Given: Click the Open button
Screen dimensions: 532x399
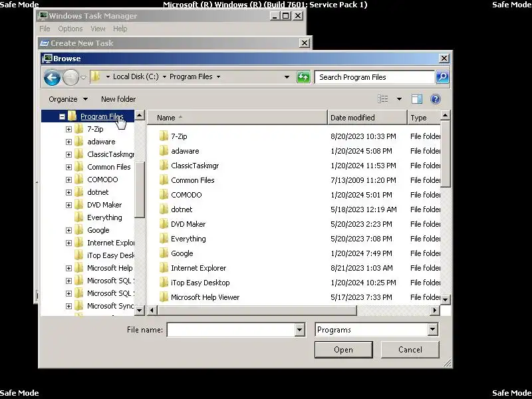Looking at the screenshot, I should [343, 350].
